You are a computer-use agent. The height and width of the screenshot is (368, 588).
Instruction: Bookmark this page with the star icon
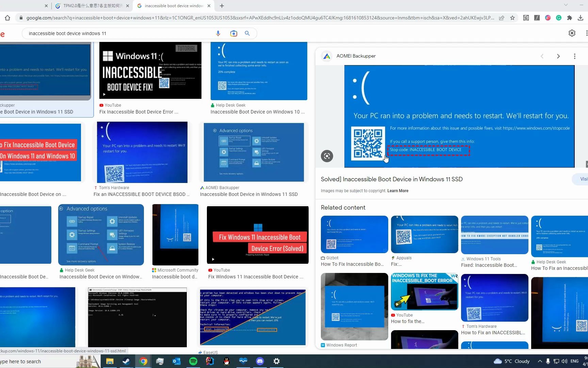point(512,18)
